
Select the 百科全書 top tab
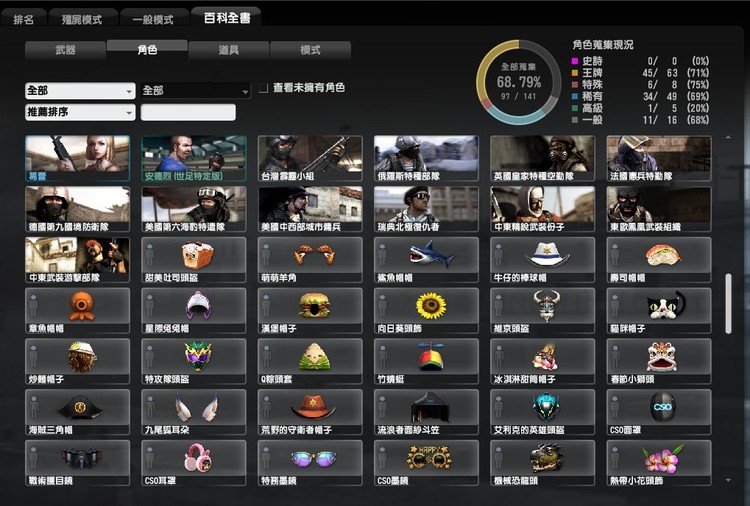pyautogui.click(x=227, y=18)
